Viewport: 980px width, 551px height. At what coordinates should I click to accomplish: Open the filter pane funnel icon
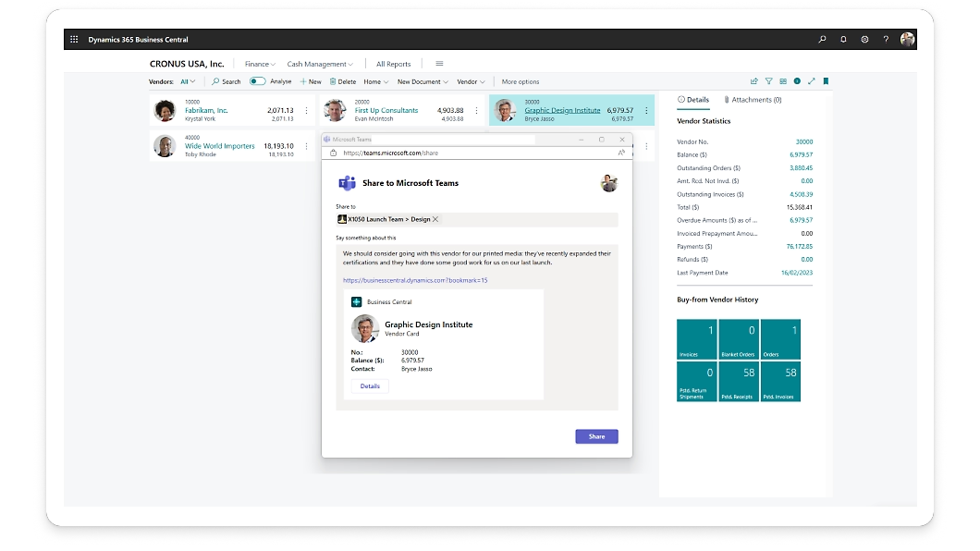(x=769, y=81)
